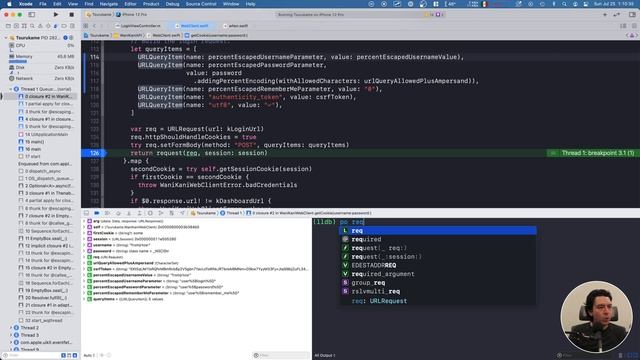Select 'req' autocomplete suggestion

pos(438,231)
